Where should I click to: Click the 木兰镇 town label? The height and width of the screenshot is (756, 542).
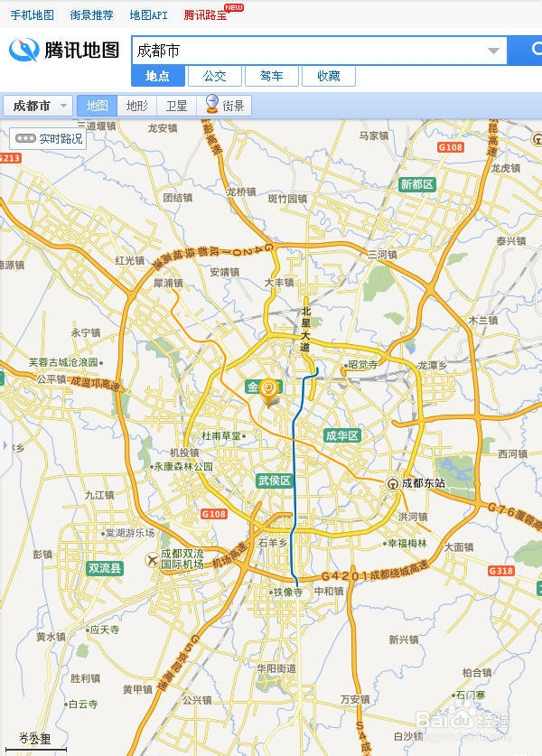[483, 321]
